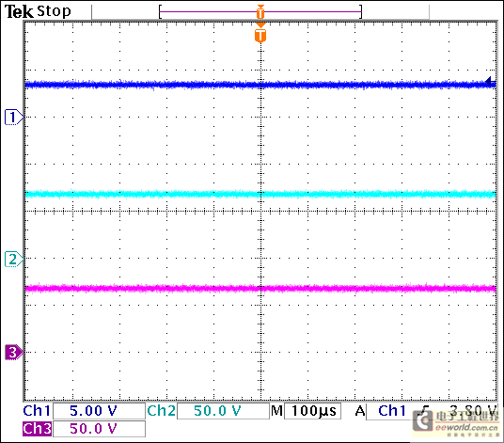
Task: Click the Ch2 ground reference marker
Action: pyautogui.click(x=14, y=259)
